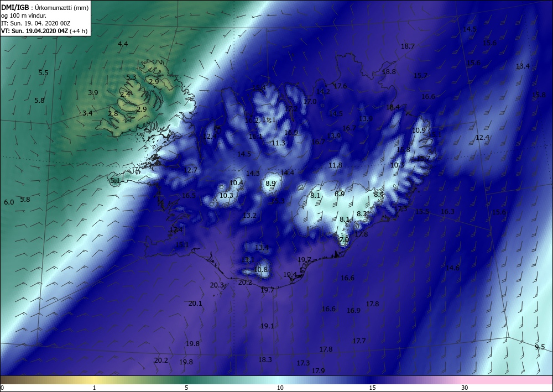Image resolution: width=553 pixels, height=392 pixels.
Task: Click the 18.3 map value
Action: pos(265,359)
